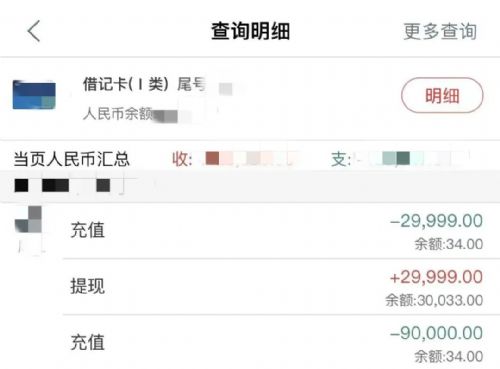
Task: Tap the back arrow icon
Action: coord(34,31)
